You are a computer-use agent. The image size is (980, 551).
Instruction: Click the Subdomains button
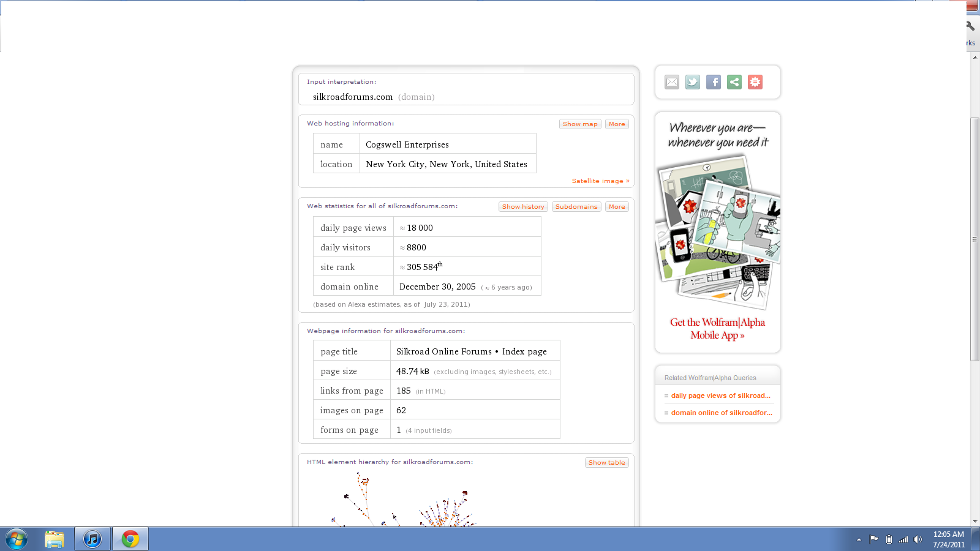576,207
